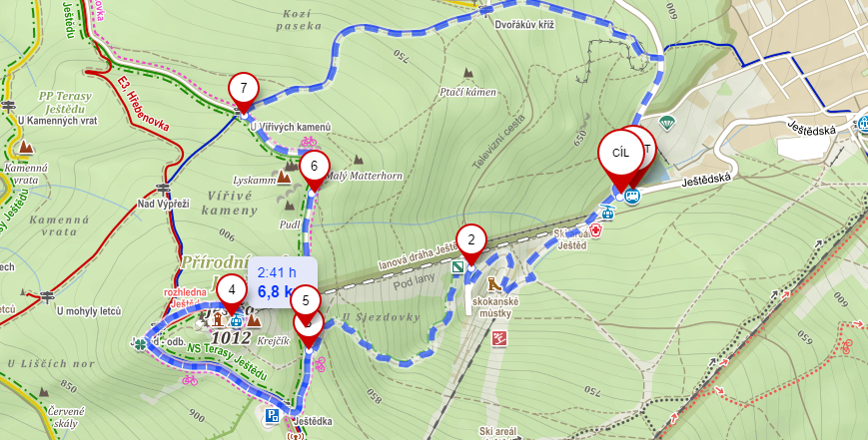The height and width of the screenshot is (440, 868).
Task: Click the cable car station icon below CÍL
Action: pos(608,213)
